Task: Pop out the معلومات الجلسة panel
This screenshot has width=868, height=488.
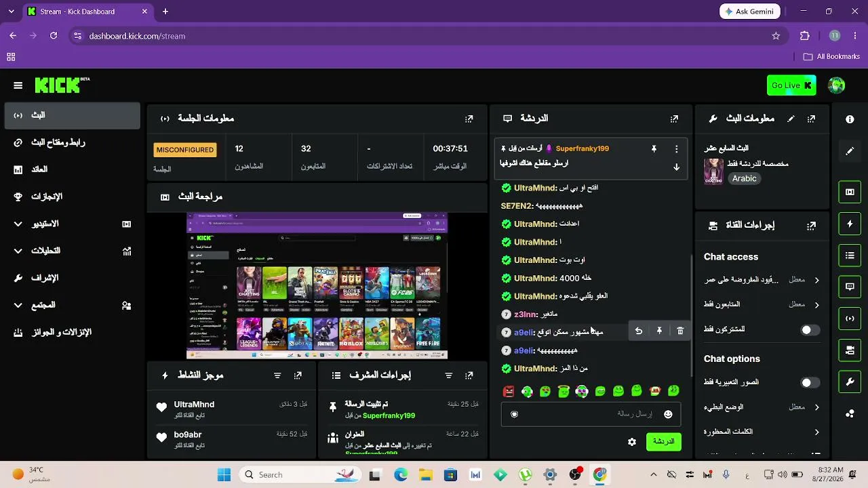Action: [x=469, y=119]
